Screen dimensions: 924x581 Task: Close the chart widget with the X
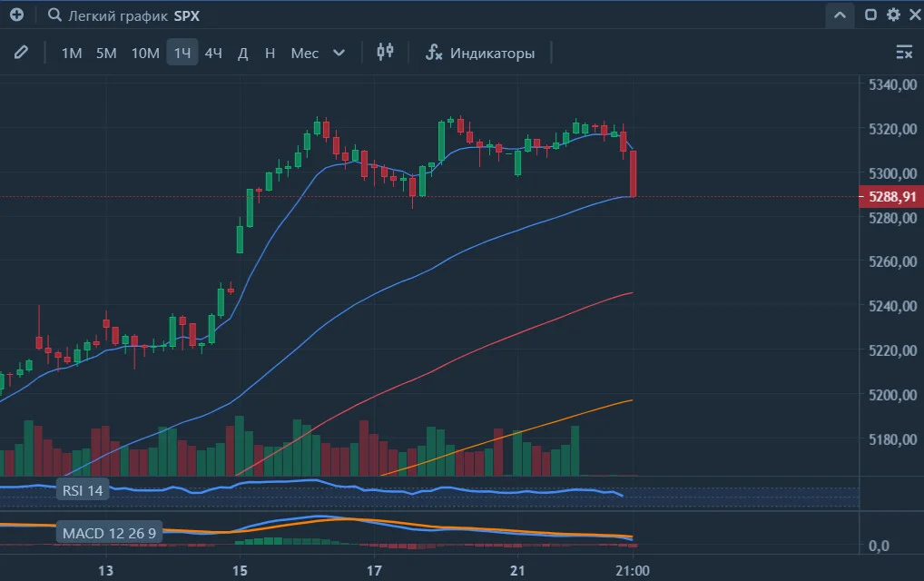[915, 15]
